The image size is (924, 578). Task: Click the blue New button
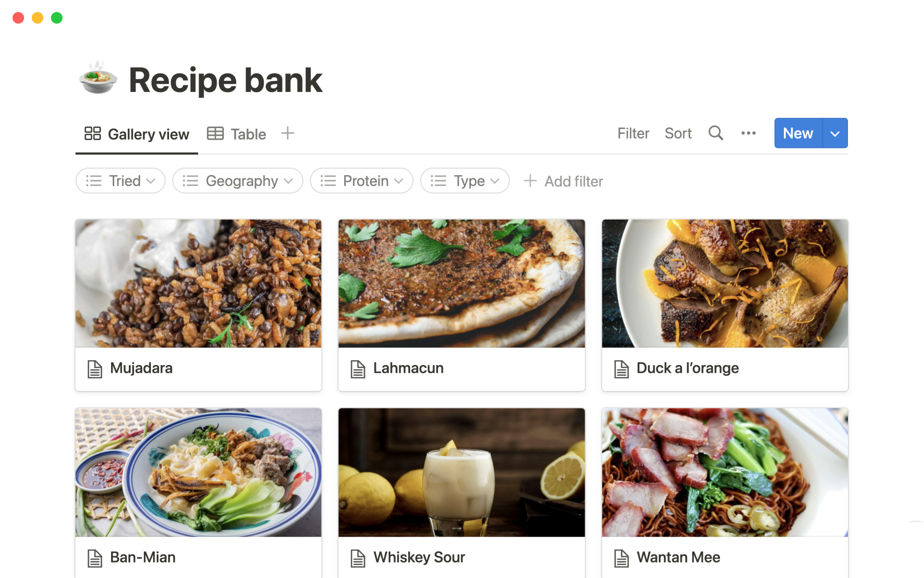click(x=798, y=133)
